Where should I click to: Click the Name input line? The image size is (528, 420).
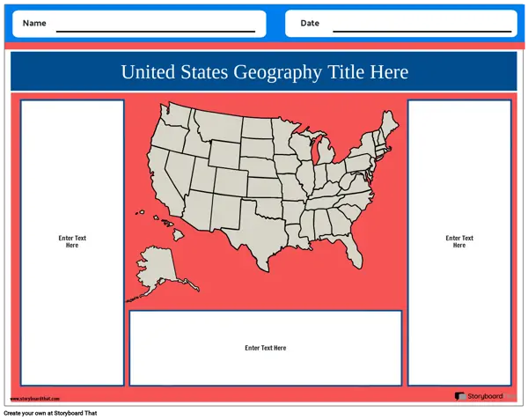point(155,30)
